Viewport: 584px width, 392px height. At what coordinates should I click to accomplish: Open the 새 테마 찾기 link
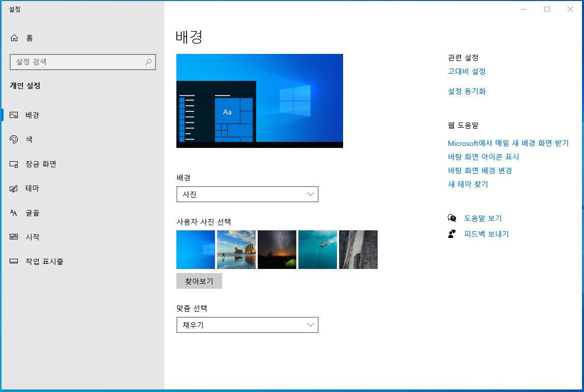tap(468, 184)
